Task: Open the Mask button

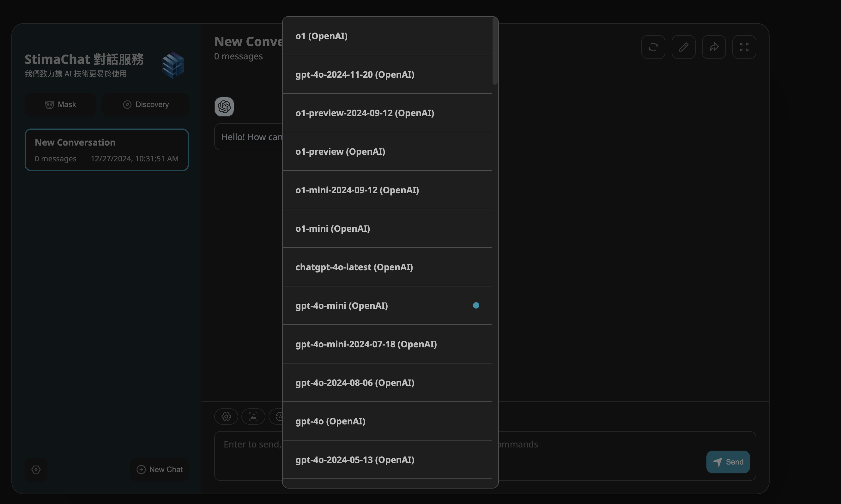Action: [60, 105]
